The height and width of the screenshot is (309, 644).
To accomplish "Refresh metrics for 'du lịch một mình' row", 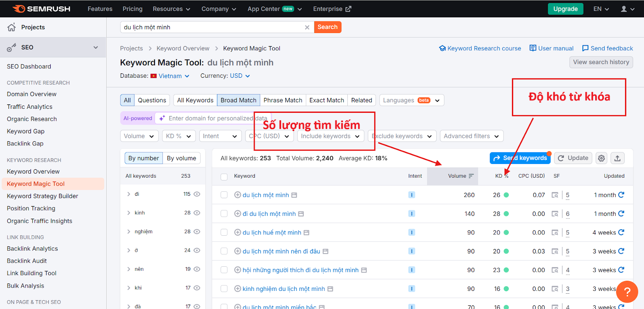I will pyautogui.click(x=621, y=195).
